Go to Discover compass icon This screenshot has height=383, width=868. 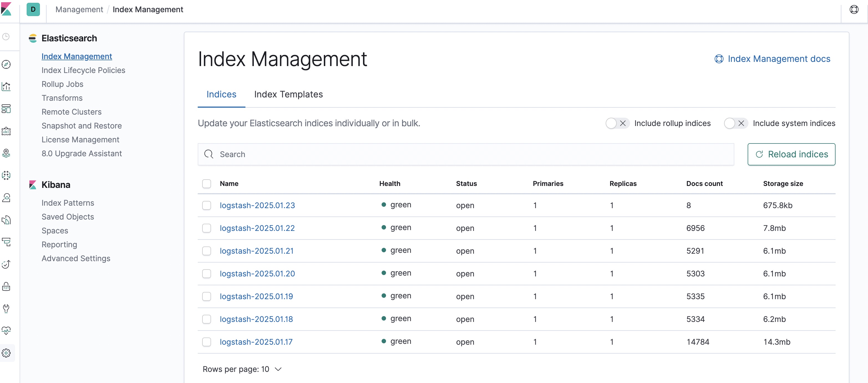(6, 64)
